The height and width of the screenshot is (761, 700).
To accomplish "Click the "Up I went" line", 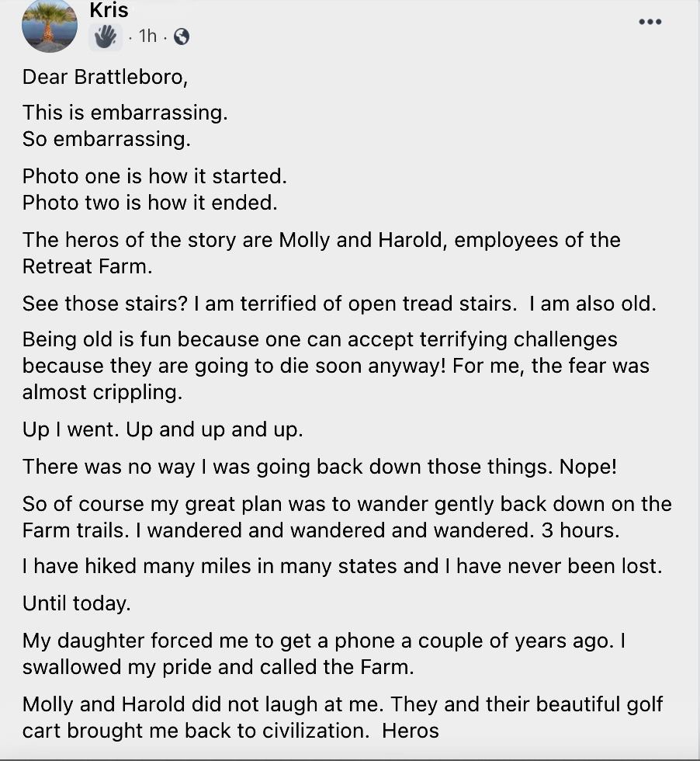I will [x=162, y=429].
